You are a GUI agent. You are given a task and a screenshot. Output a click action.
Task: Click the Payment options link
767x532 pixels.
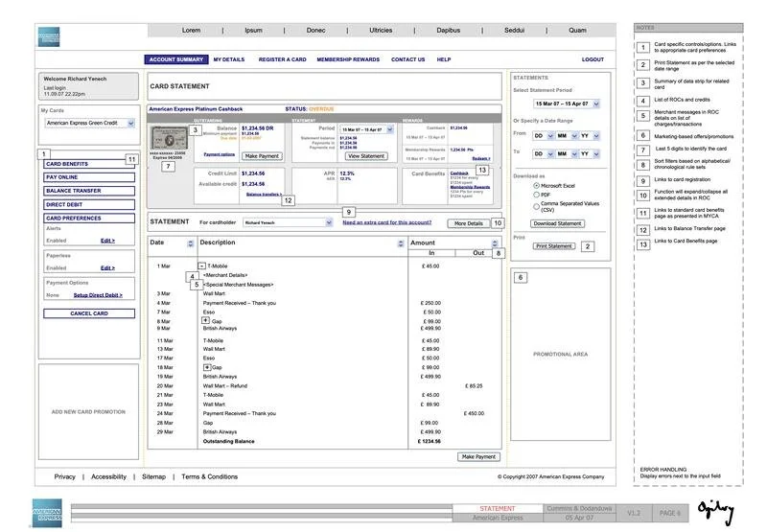220,154
